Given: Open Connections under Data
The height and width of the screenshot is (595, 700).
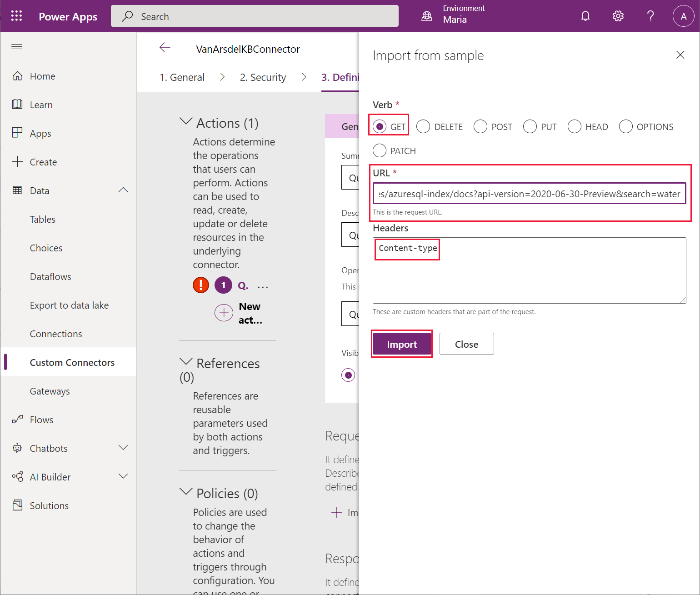Looking at the screenshot, I should [56, 334].
